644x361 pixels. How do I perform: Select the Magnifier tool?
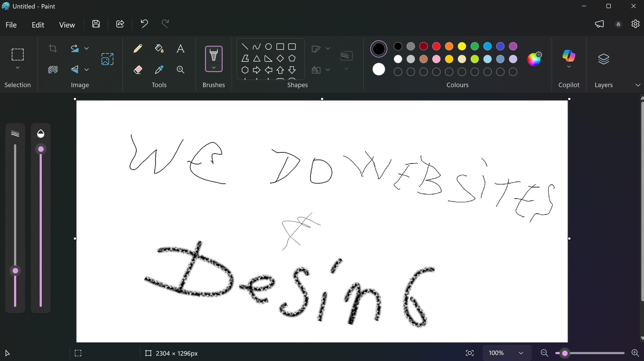point(180,69)
